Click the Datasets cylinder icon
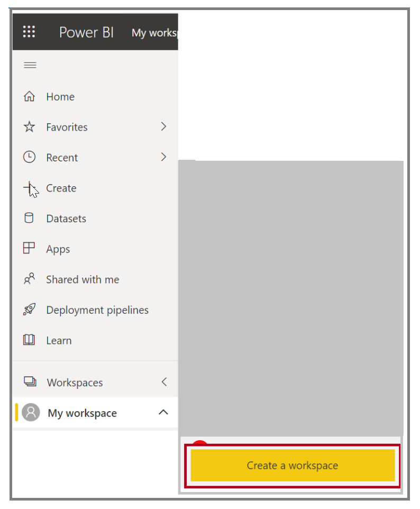Viewport: 420px width, 509px height. pyautogui.click(x=29, y=218)
